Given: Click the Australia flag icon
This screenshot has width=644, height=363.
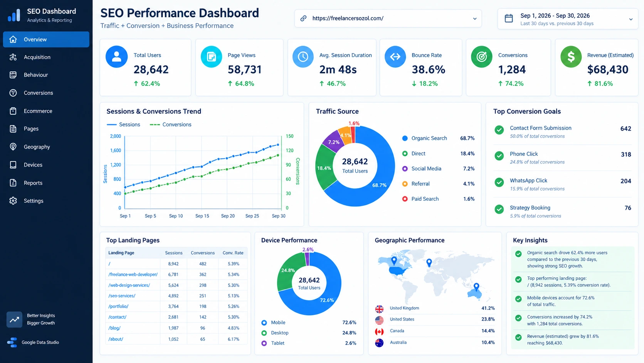Looking at the screenshot, I should point(379,343).
